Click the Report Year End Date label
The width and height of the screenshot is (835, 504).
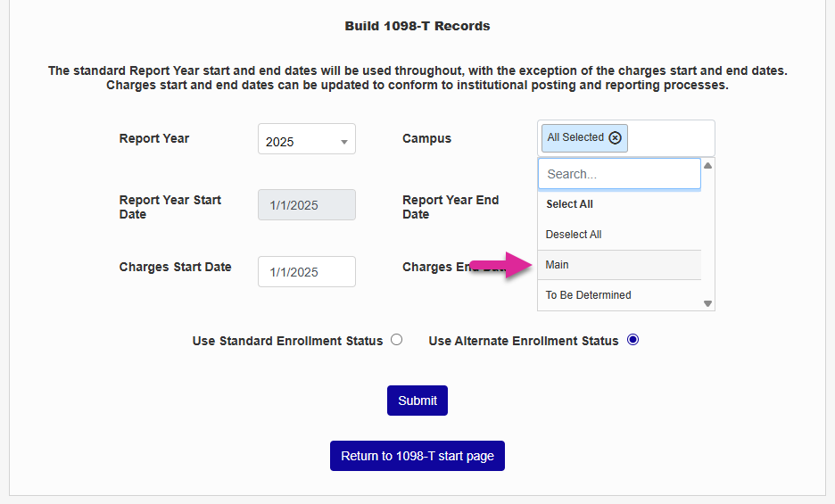point(451,207)
